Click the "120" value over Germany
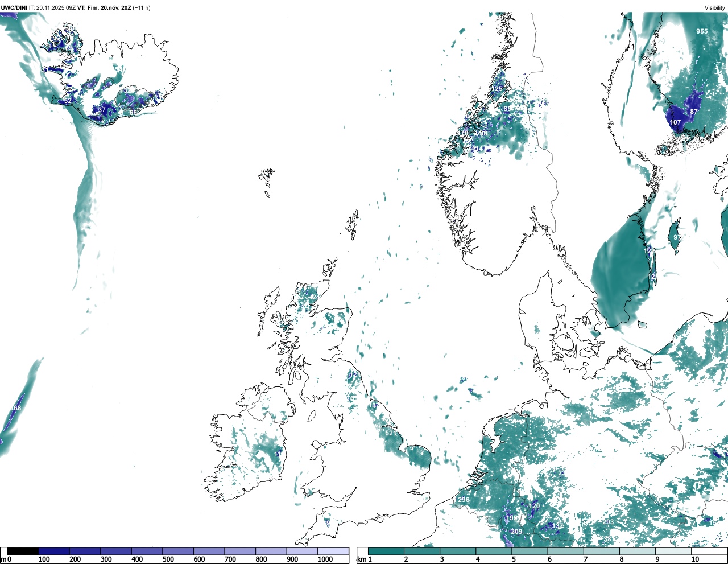This screenshot has height=564, width=728. pyautogui.click(x=535, y=506)
